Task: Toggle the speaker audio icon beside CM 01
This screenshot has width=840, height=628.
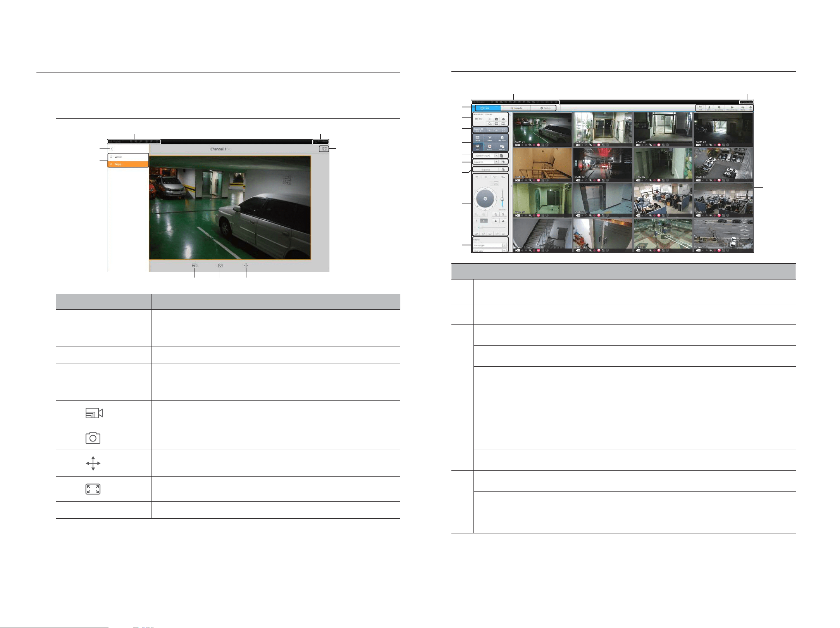Action: click(490, 119)
